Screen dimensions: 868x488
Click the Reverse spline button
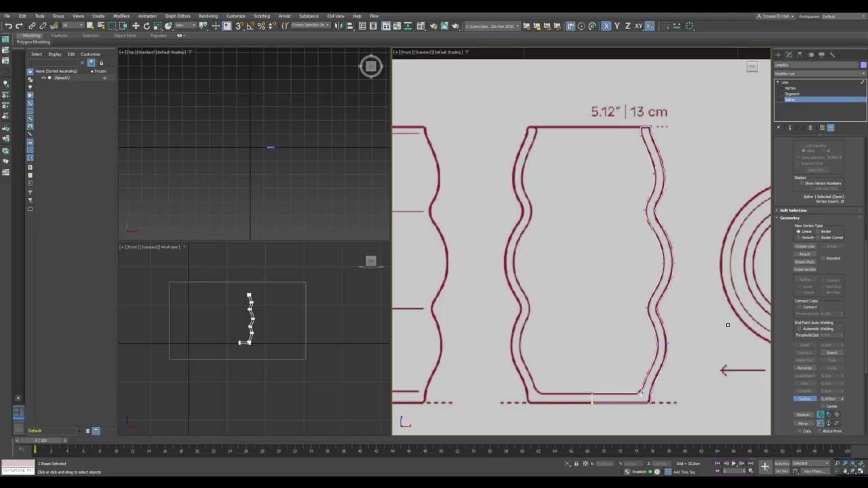pyautogui.click(x=805, y=368)
